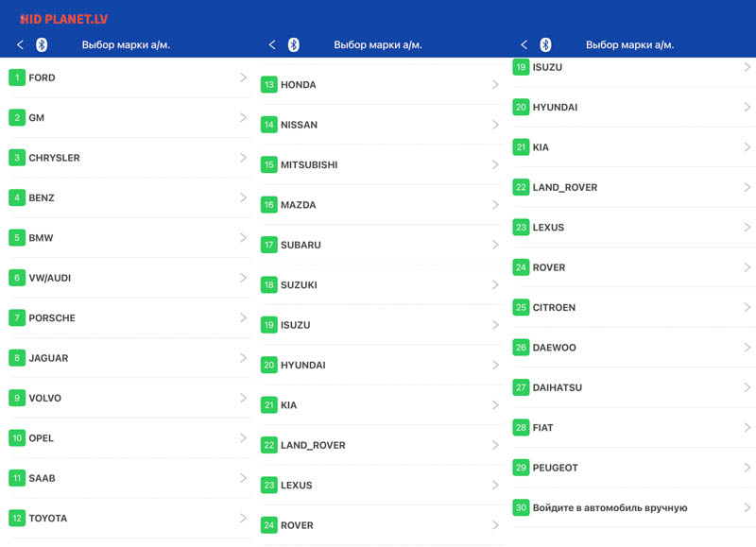Screen dimensions: 756x547
Task: Open the chevron arrow on the TOYOTA row
Action: 243,518
